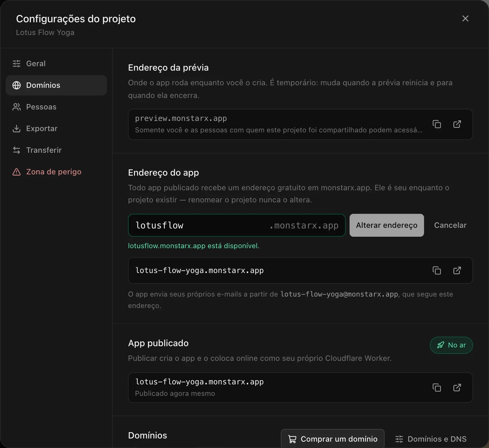Open Domínios e DNS settings
Viewport: 489px width, 448px height.
point(431,439)
